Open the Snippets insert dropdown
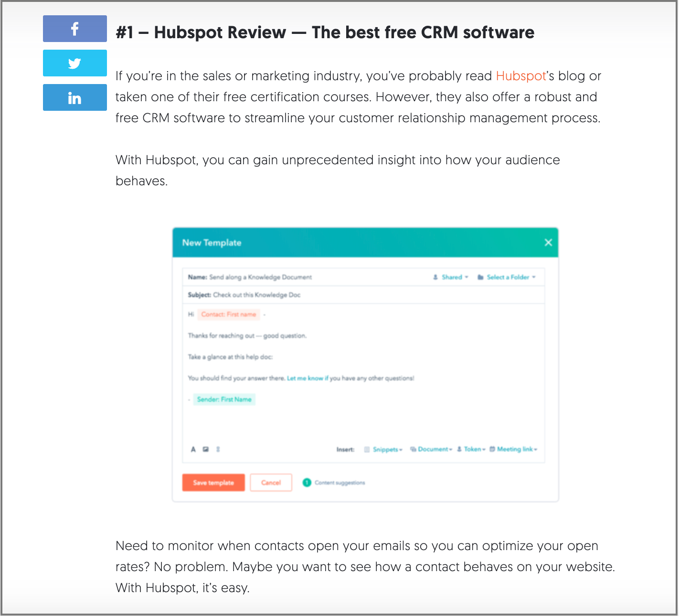679x616 pixels. [x=384, y=449]
